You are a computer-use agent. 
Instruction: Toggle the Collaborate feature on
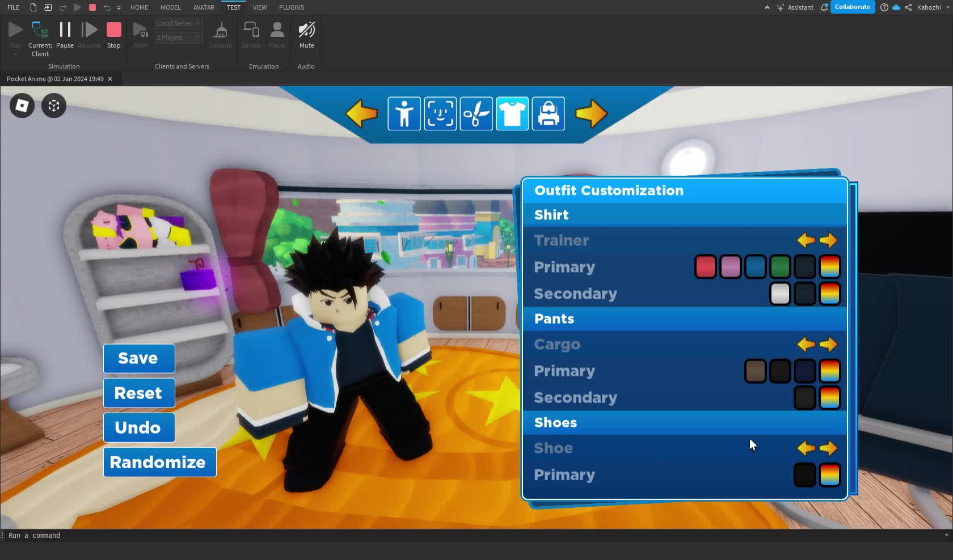click(x=852, y=7)
